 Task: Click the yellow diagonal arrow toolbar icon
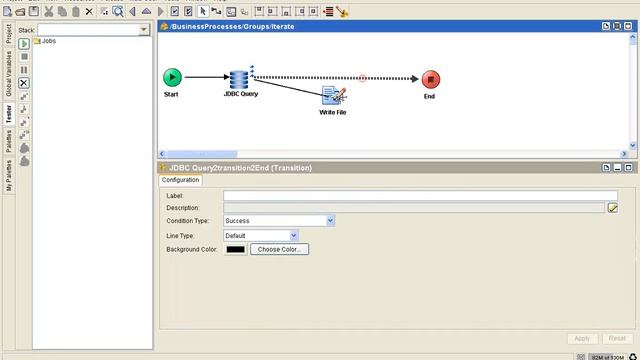click(x=342, y=12)
